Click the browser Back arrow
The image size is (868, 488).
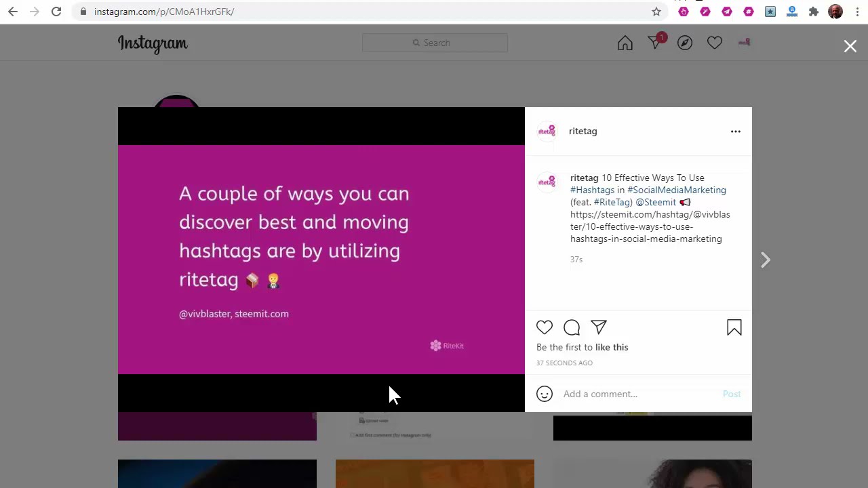coord(13,12)
